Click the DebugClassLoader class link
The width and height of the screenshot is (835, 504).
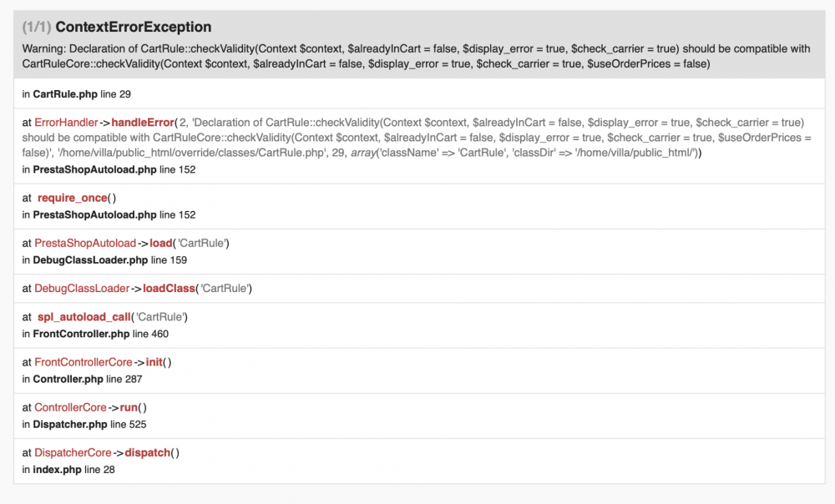82,289
